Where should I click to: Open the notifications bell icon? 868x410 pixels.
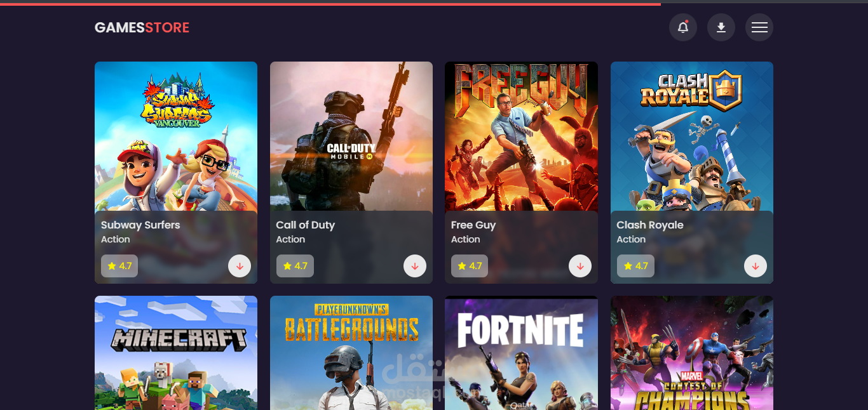[683, 27]
